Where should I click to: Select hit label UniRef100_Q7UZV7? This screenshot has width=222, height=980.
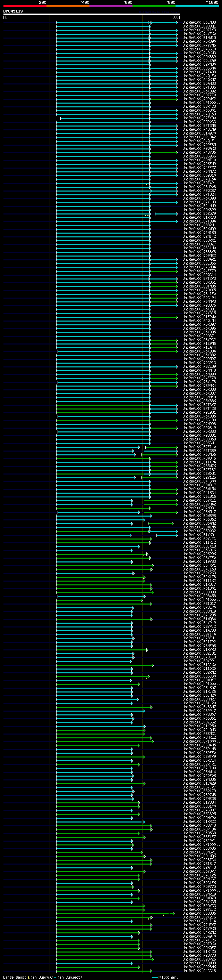199,925
